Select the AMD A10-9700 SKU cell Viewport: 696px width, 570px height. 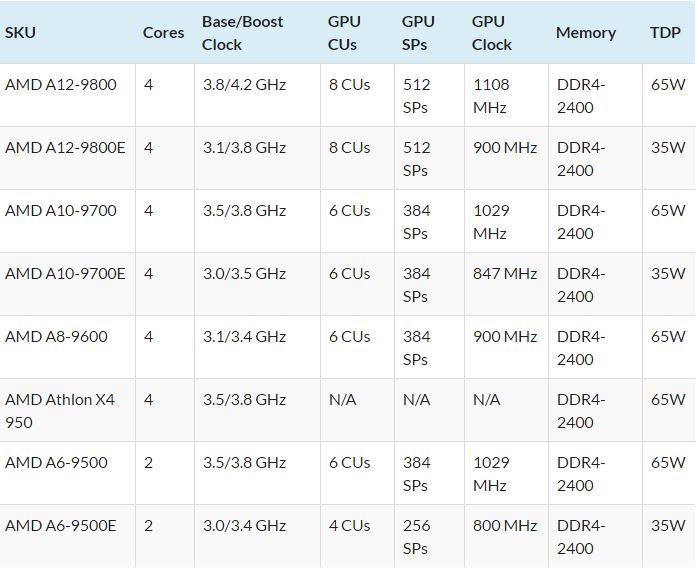tap(60, 211)
